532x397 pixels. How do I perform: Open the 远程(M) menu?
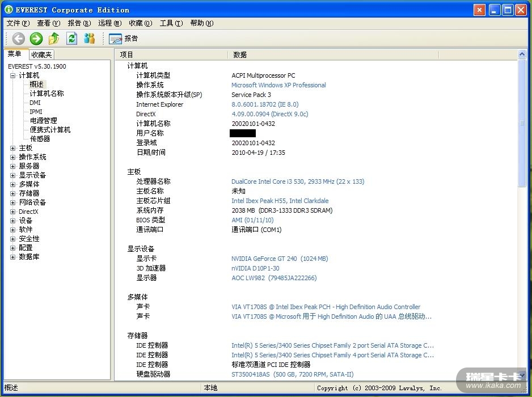[110, 23]
